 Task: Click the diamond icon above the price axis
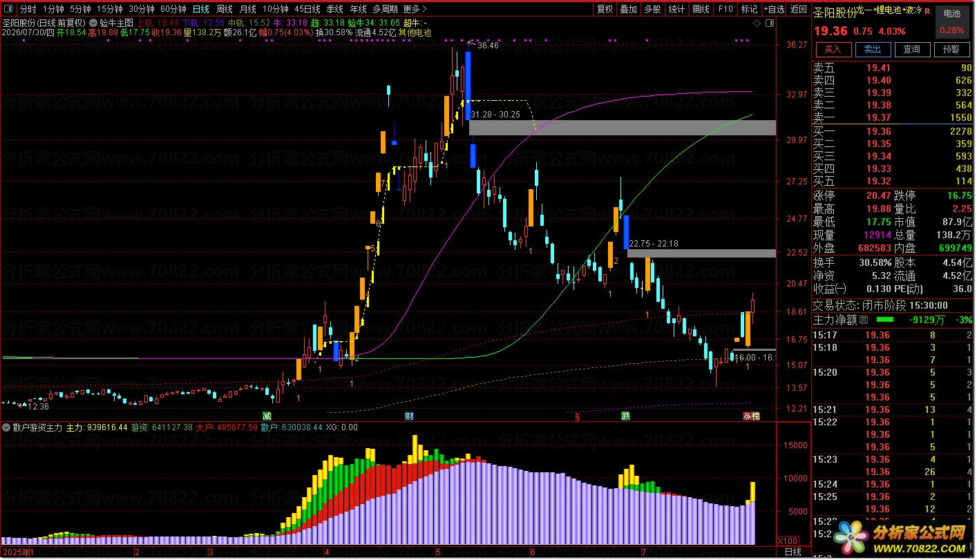tap(757, 22)
